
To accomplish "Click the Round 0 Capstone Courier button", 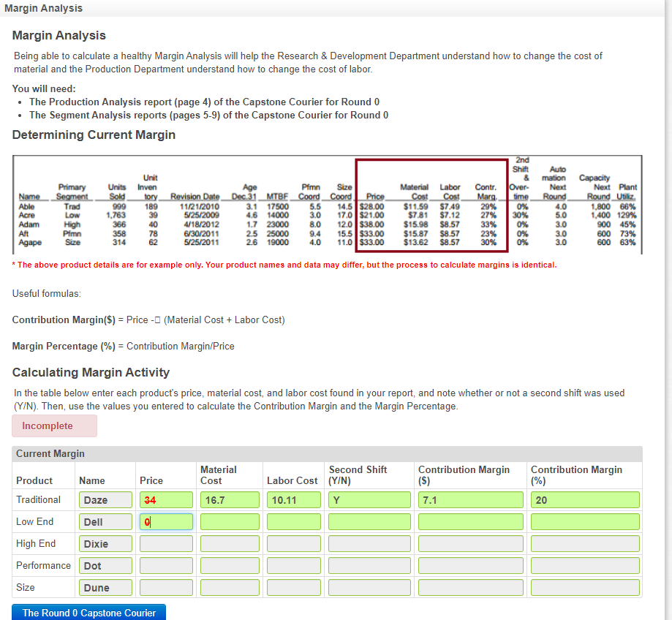I will pyautogui.click(x=88, y=612).
